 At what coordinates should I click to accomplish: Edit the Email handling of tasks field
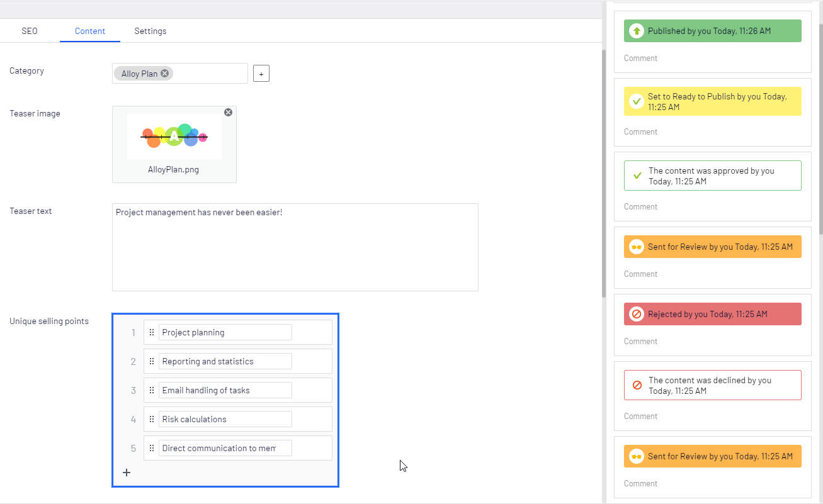click(225, 390)
